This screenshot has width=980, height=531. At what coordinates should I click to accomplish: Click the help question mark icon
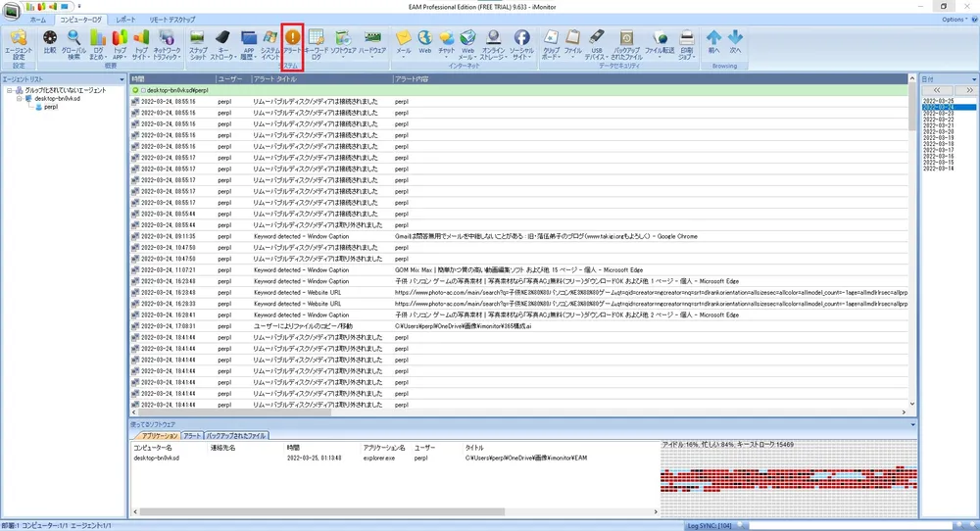[x=974, y=20]
